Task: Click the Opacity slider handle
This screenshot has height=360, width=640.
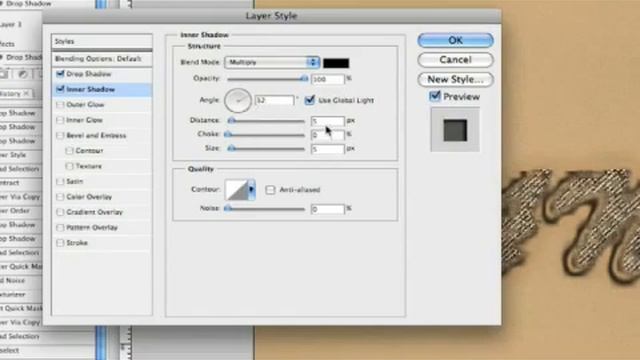Action: point(304,78)
